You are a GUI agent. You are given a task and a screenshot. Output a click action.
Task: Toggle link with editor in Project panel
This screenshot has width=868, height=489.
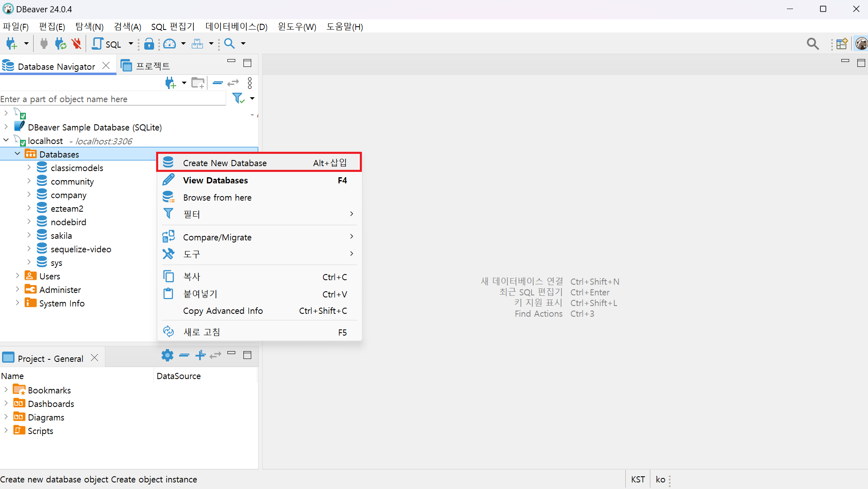pos(216,355)
